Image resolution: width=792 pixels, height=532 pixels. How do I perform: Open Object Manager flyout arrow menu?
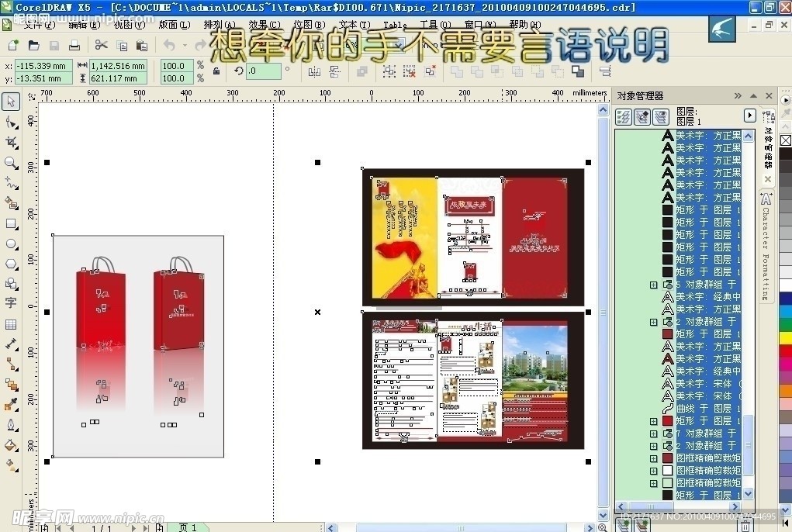pos(749,116)
